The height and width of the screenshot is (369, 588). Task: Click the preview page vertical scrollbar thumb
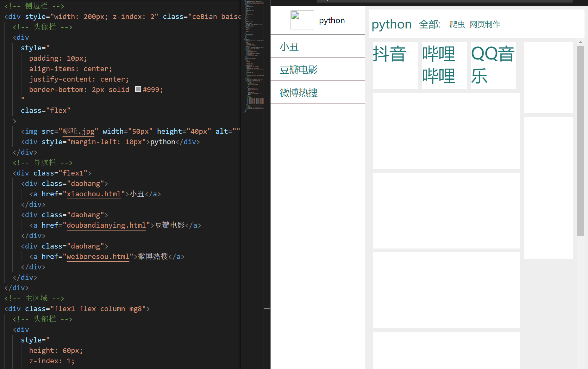click(x=580, y=141)
